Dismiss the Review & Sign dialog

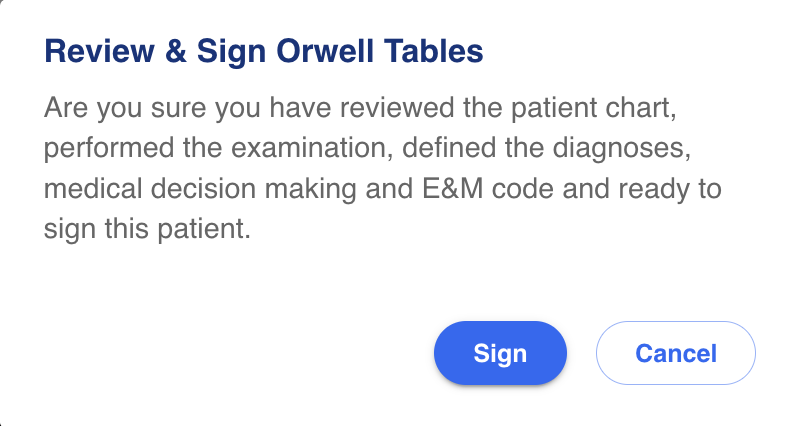tap(675, 353)
